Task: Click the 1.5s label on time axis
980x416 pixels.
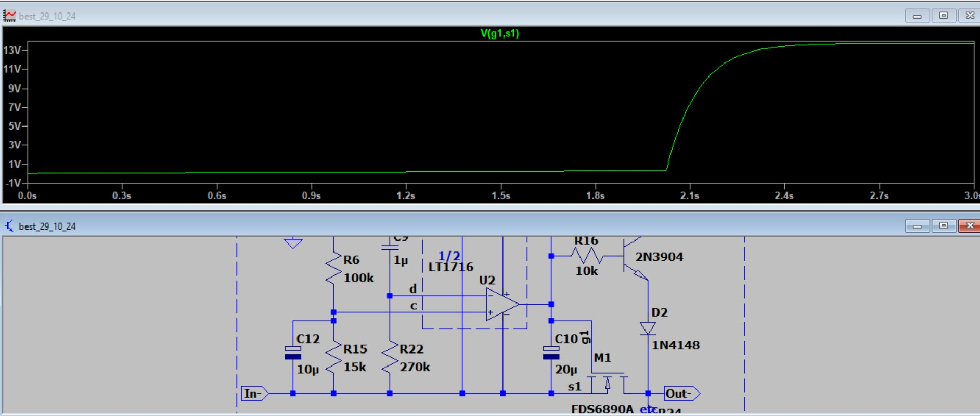Action: pyautogui.click(x=501, y=196)
